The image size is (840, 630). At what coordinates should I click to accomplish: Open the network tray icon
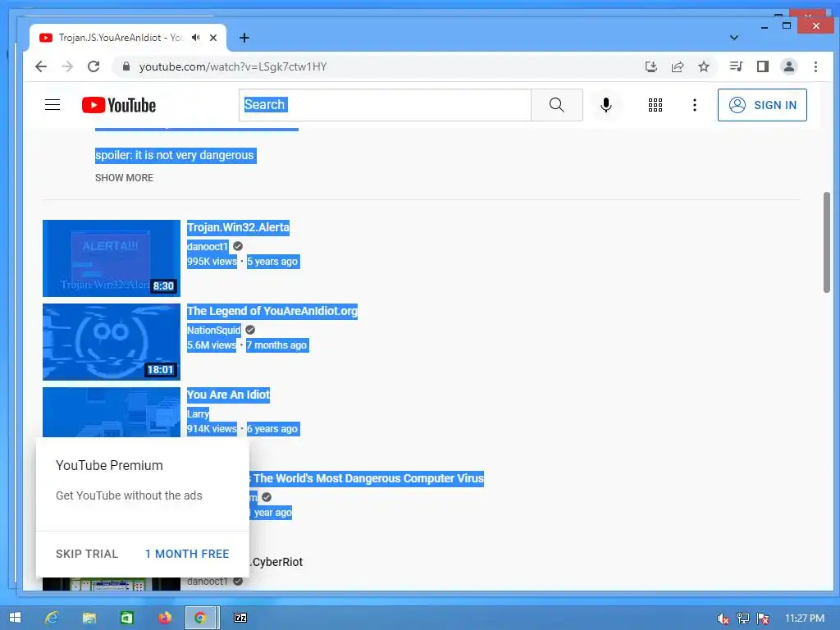(742, 619)
